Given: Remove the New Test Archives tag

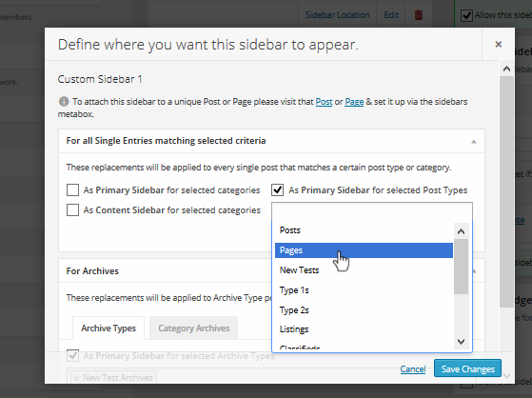Looking at the screenshot, I should pos(76,378).
